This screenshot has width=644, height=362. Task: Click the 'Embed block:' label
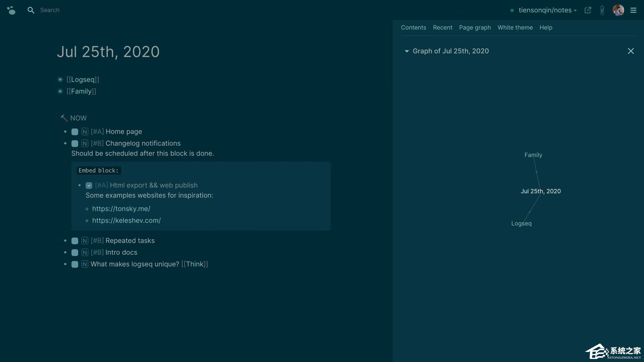click(98, 170)
